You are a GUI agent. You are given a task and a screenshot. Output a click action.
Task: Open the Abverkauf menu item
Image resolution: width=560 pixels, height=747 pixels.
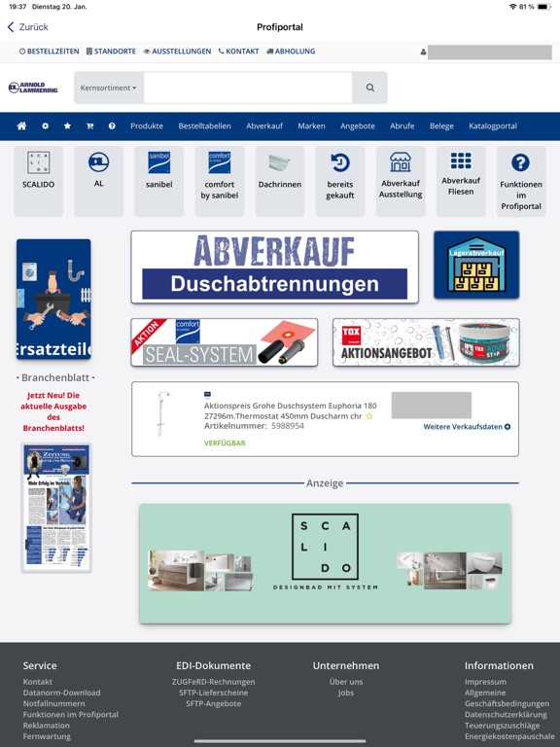point(264,126)
